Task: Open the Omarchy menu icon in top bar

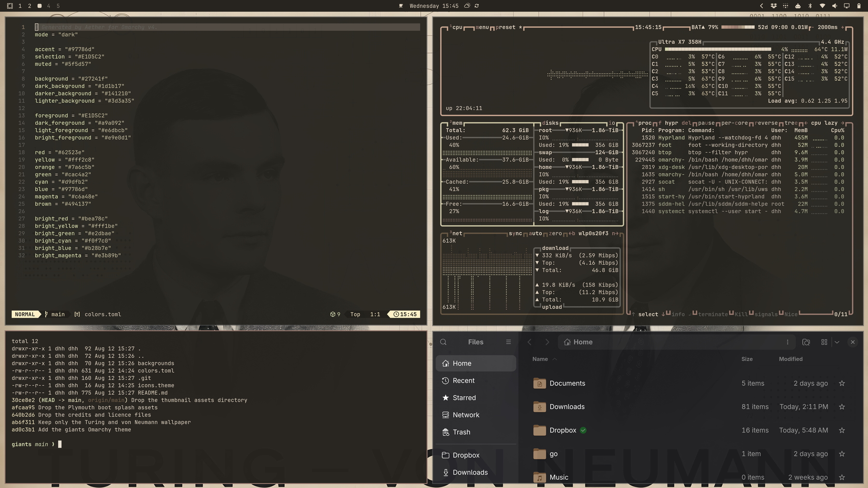Action: tap(10, 6)
